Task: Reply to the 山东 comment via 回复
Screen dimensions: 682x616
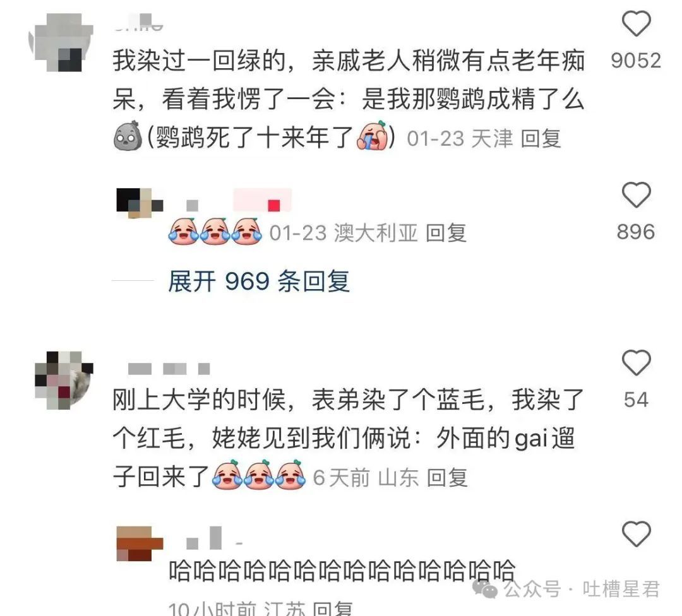Action: (447, 478)
